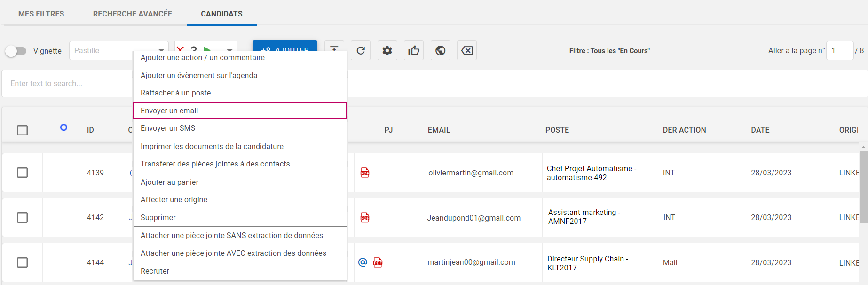Open the PDF attachment for oliviermartin@gmail.com
The height and width of the screenshot is (285, 868).
point(365,173)
